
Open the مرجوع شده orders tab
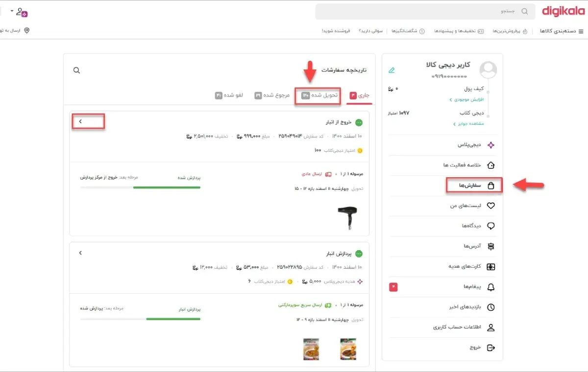(272, 96)
